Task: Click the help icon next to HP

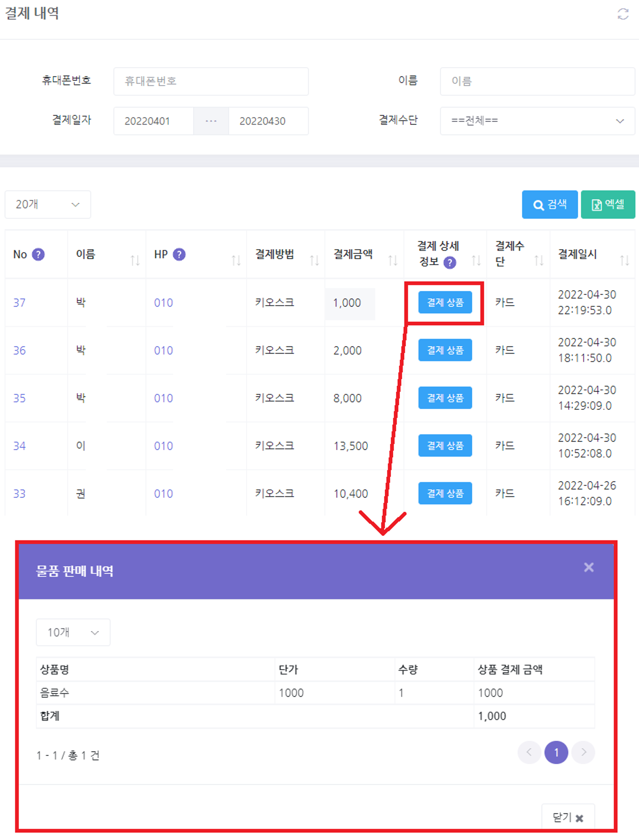Action: (x=179, y=254)
